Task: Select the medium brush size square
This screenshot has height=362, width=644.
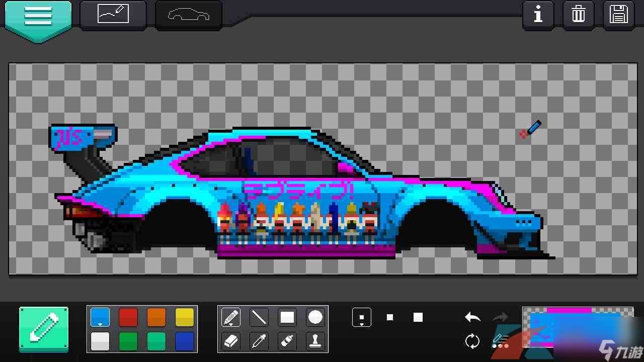Action: (390, 318)
